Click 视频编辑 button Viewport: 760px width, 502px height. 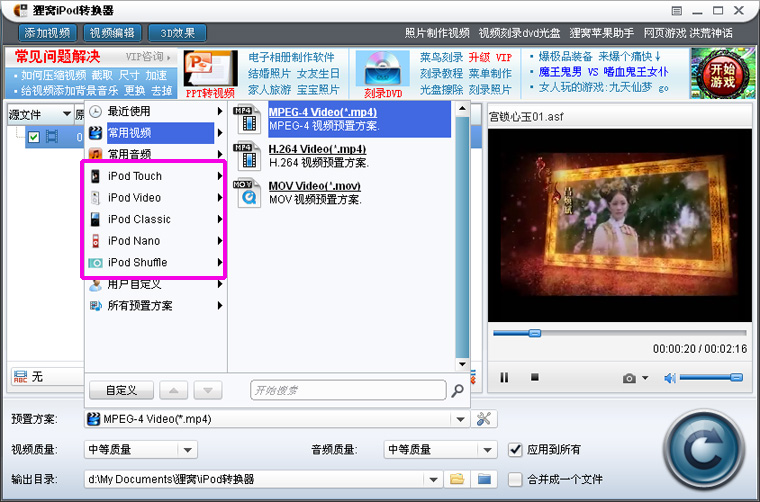(x=112, y=33)
